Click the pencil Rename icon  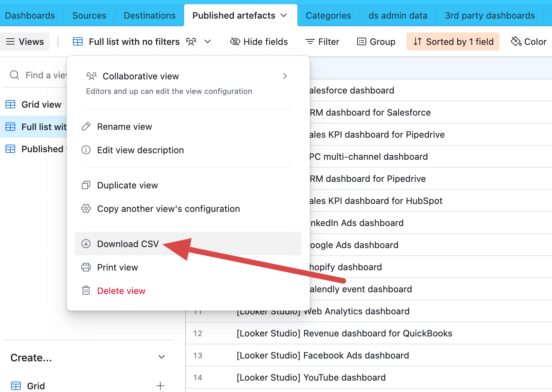[x=86, y=127]
